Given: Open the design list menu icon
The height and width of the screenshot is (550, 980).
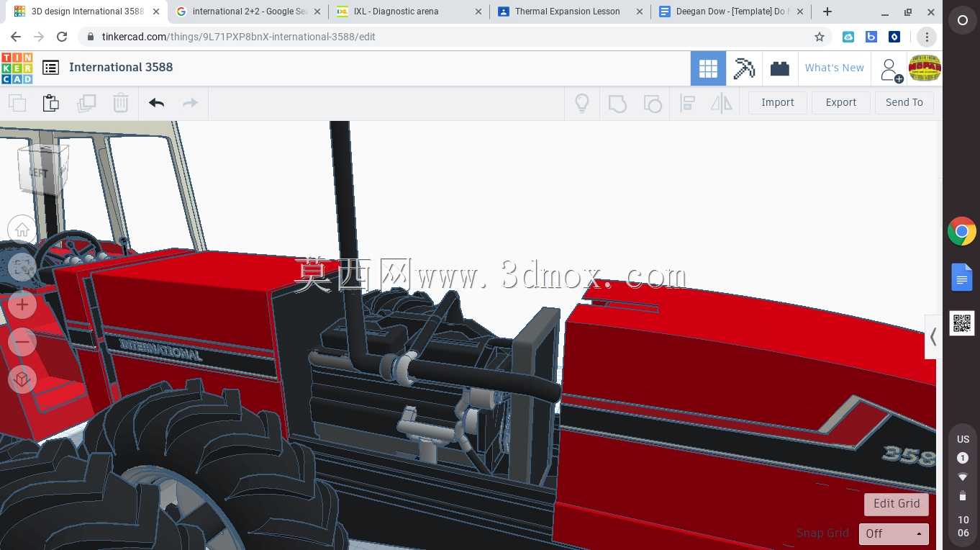Looking at the screenshot, I should tap(50, 68).
